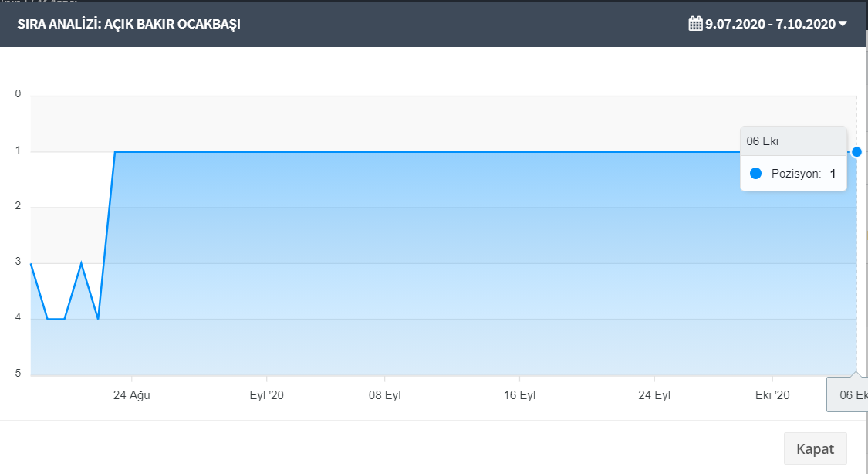Click the highlighted '06 Ek' axis tooltip label
The width and height of the screenshot is (868, 474).
[x=847, y=394]
